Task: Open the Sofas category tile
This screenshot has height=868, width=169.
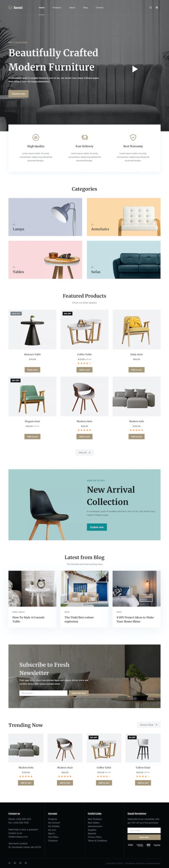Action: [124, 260]
